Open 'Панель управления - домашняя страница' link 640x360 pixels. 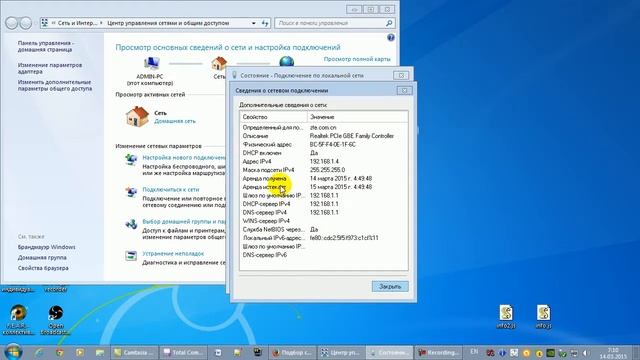(46, 46)
